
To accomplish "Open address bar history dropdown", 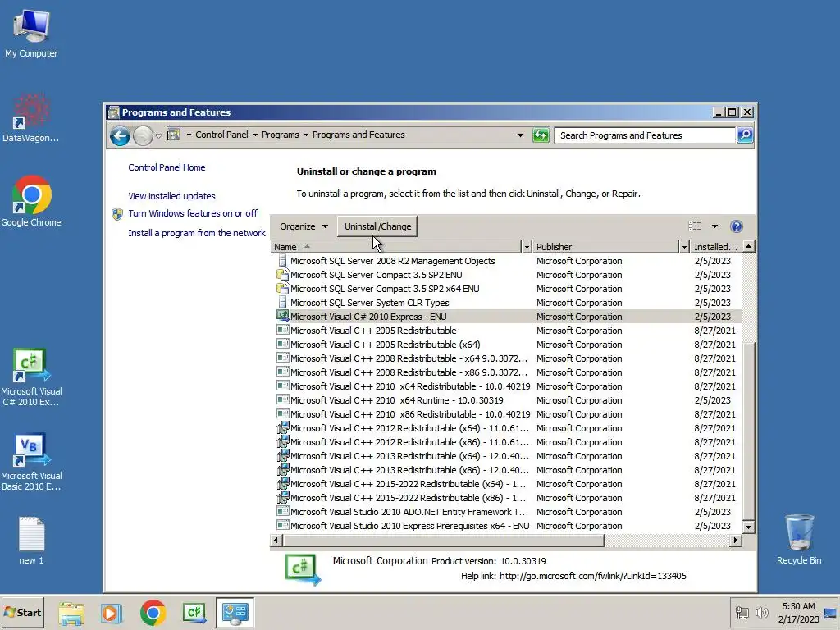I will coord(520,135).
